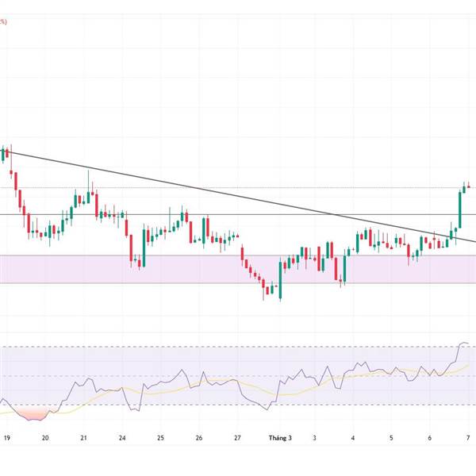Screen dimensions: 476x476
Task: Click the middle dashed RSI level line
Action: point(238,376)
